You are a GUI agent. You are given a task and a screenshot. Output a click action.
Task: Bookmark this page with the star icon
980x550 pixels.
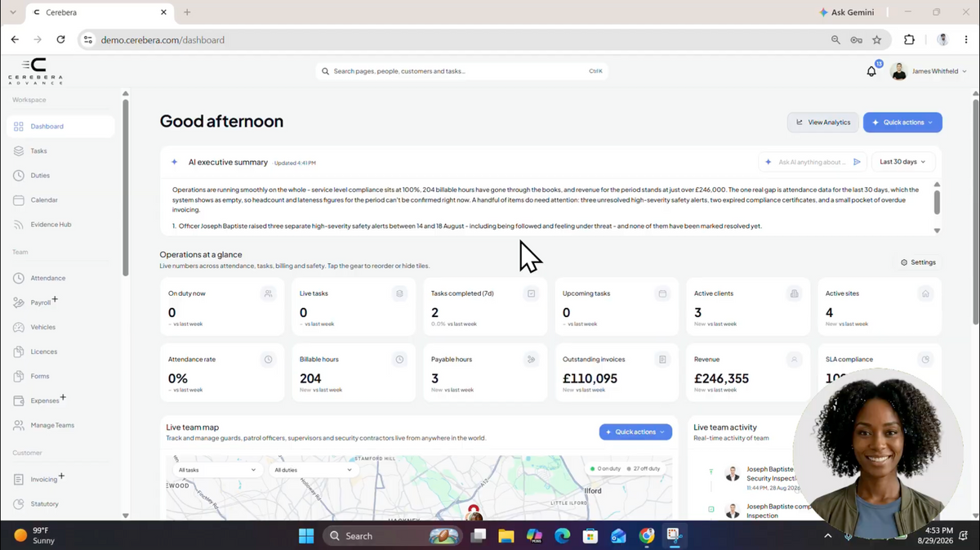click(x=877, y=39)
